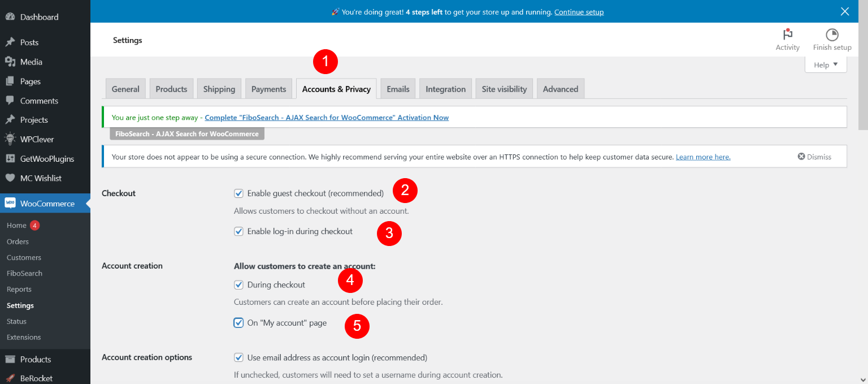Click the GetWooPlugins icon in sidebar

click(x=10, y=159)
